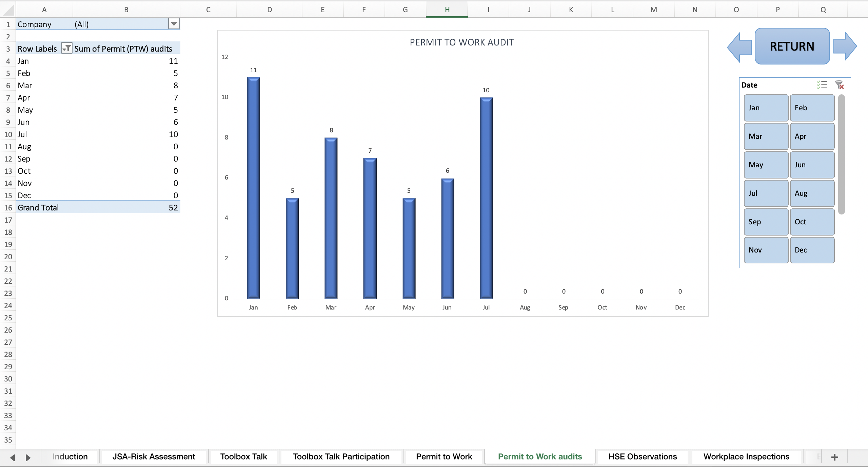
Task: Click the Select All corner above row numbers
Action: coord(8,9)
